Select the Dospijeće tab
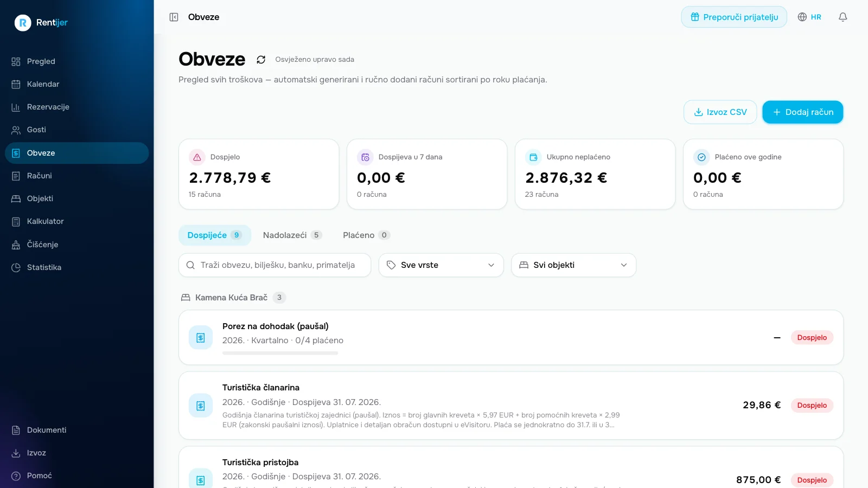This screenshot has width=868, height=488. (x=215, y=235)
